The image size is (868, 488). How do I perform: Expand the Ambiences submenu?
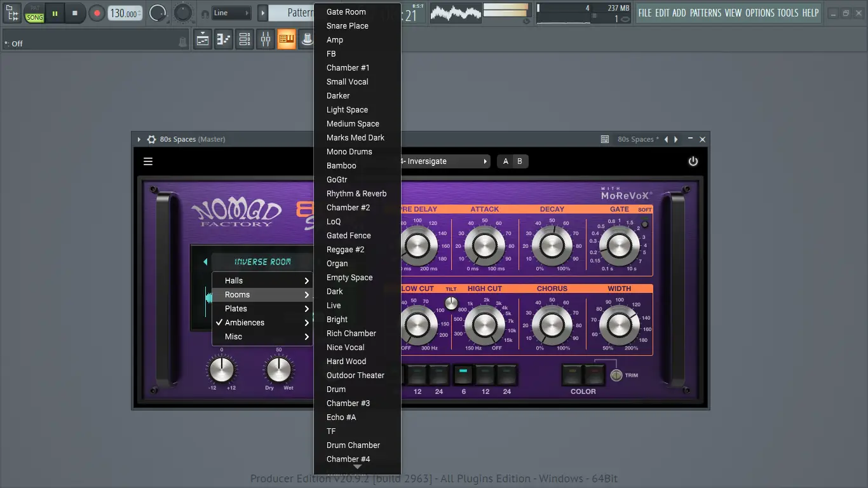[262, 323]
